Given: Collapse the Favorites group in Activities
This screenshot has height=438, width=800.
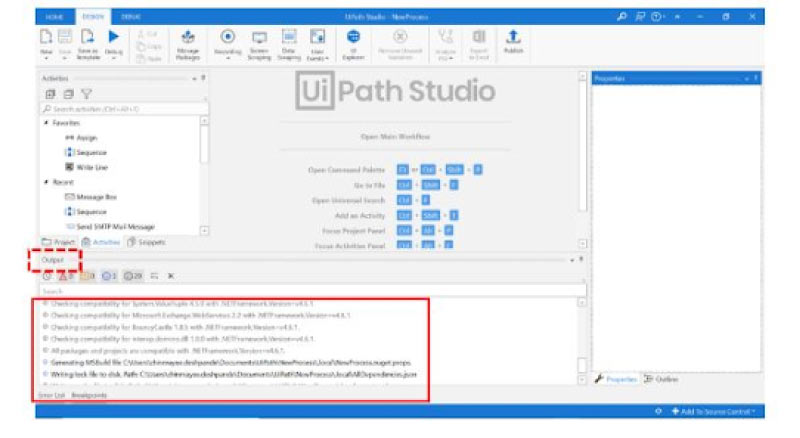Looking at the screenshot, I should click(x=46, y=123).
